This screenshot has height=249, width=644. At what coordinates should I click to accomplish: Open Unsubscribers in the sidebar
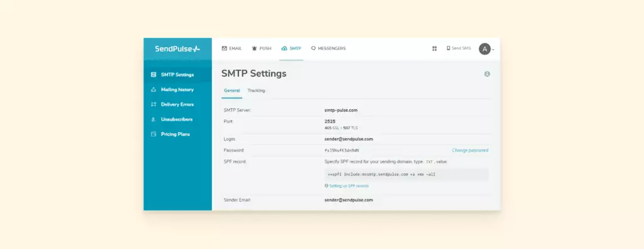click(177, 119)
